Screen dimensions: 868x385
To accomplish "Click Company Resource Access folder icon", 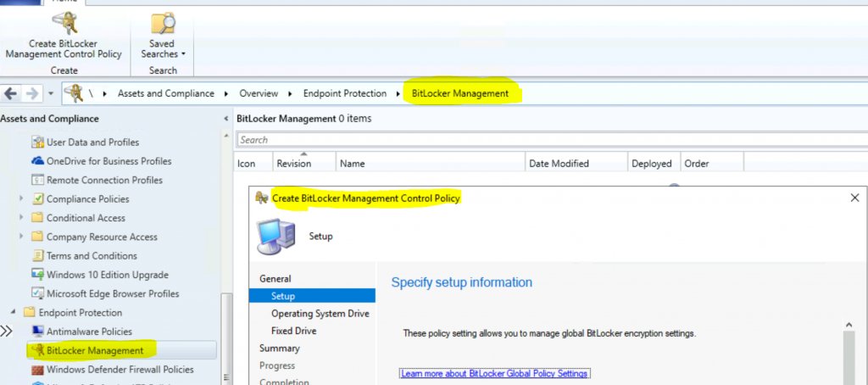I will point(37,237).
